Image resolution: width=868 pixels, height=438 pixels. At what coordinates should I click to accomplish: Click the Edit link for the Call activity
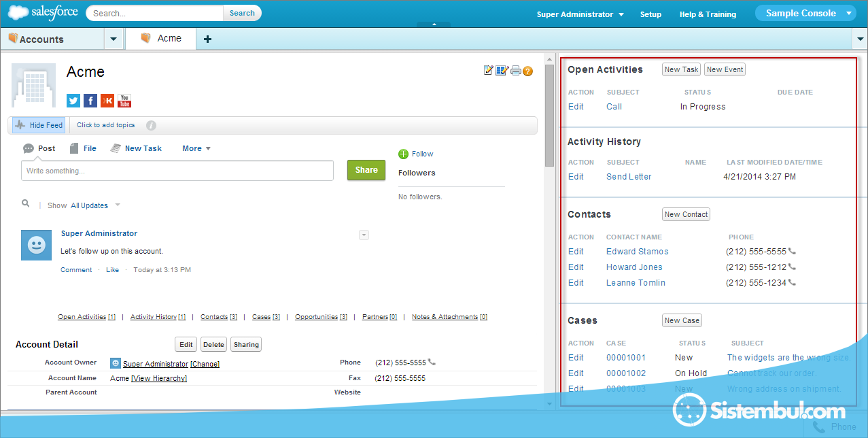click(x=576, y=107)
